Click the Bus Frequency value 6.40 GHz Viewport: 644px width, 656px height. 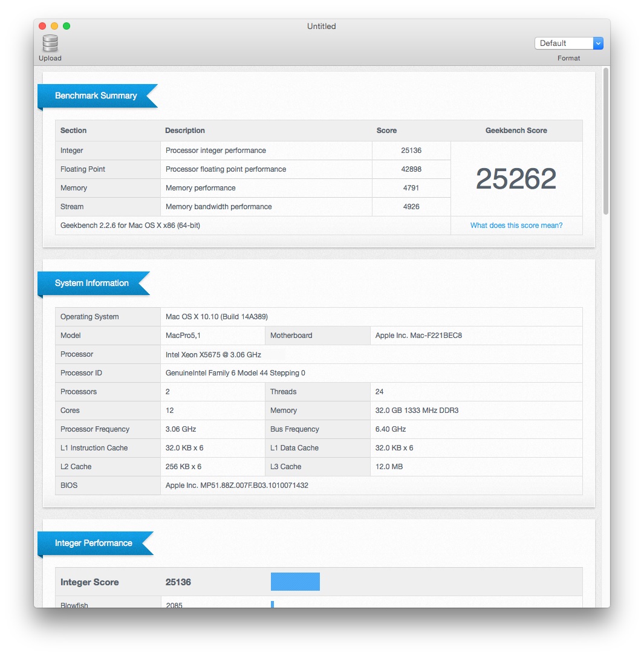391,429
